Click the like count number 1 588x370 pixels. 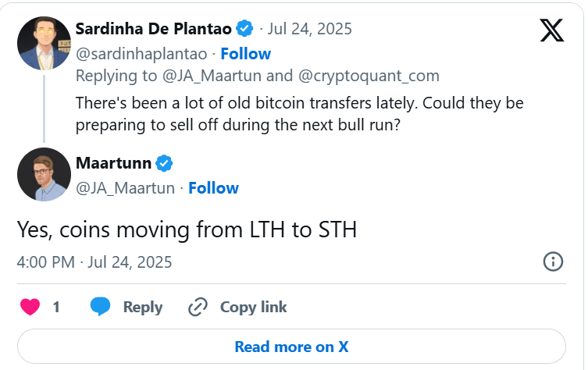coord(56,307)
